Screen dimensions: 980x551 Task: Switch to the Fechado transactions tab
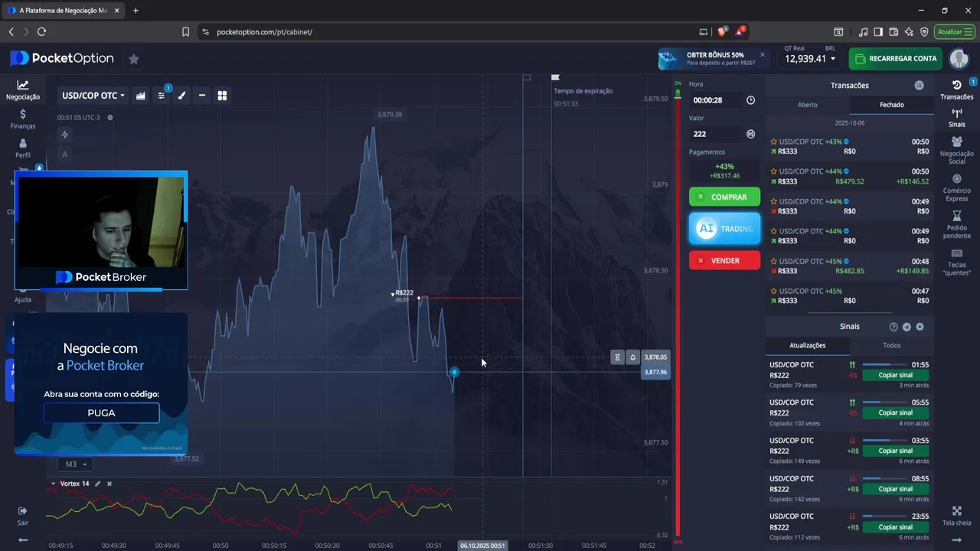(x=891, y=105)
